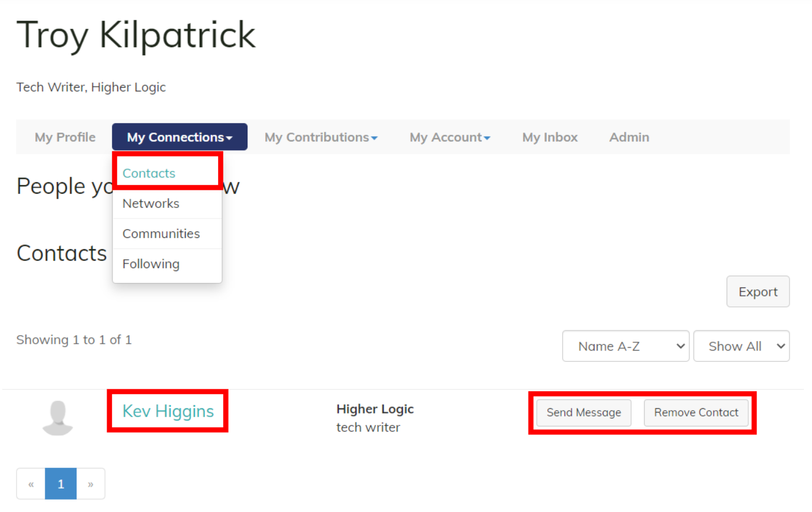Send a message to Kev Higgins

coord(583,412)
